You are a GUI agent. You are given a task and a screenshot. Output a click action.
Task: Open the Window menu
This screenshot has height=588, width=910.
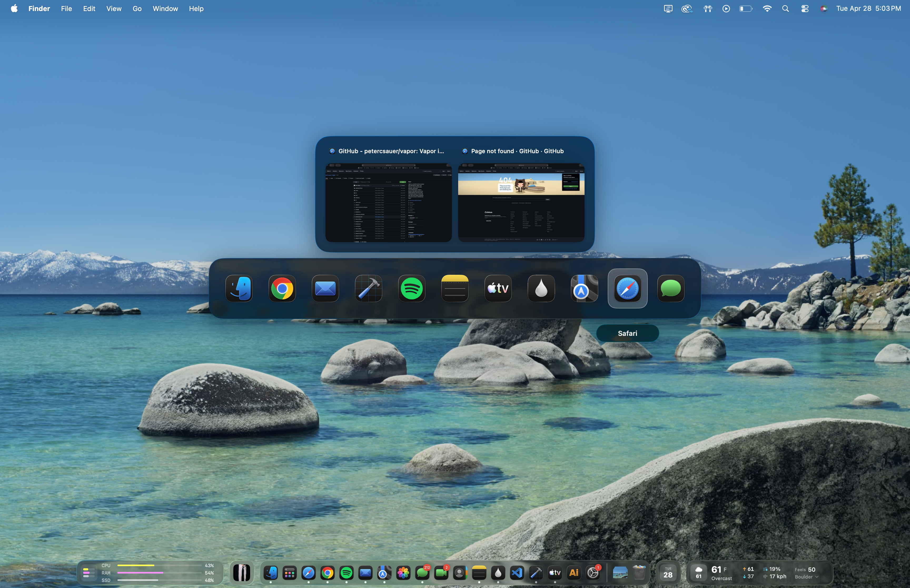coord(165,8)
